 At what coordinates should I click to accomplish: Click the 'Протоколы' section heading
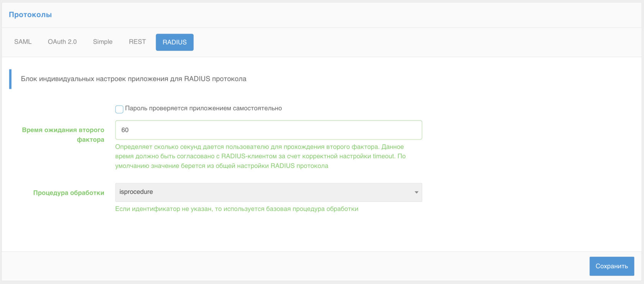(30, 15)
